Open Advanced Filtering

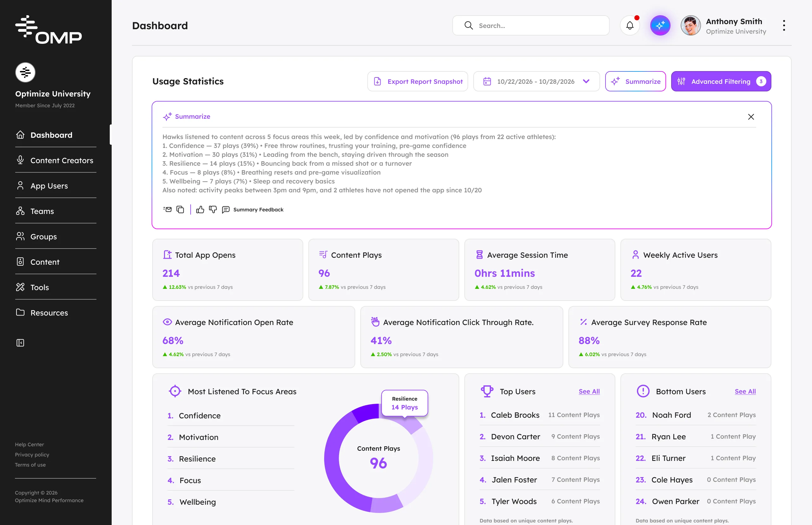click(x=721, y=81)
